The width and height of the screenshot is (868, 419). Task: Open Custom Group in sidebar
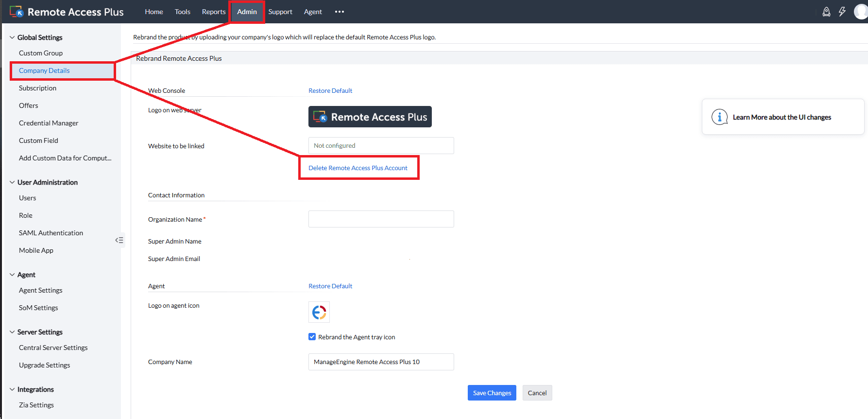click(41, 53)
